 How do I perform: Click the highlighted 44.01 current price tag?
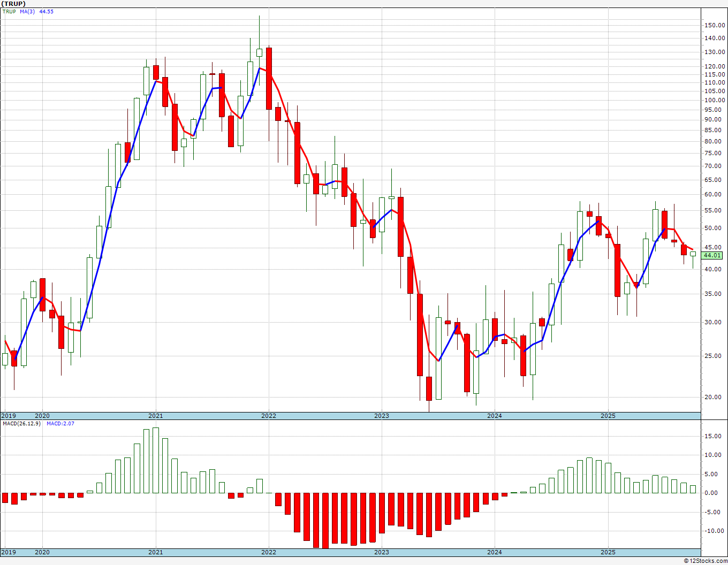tap(712, 256)
